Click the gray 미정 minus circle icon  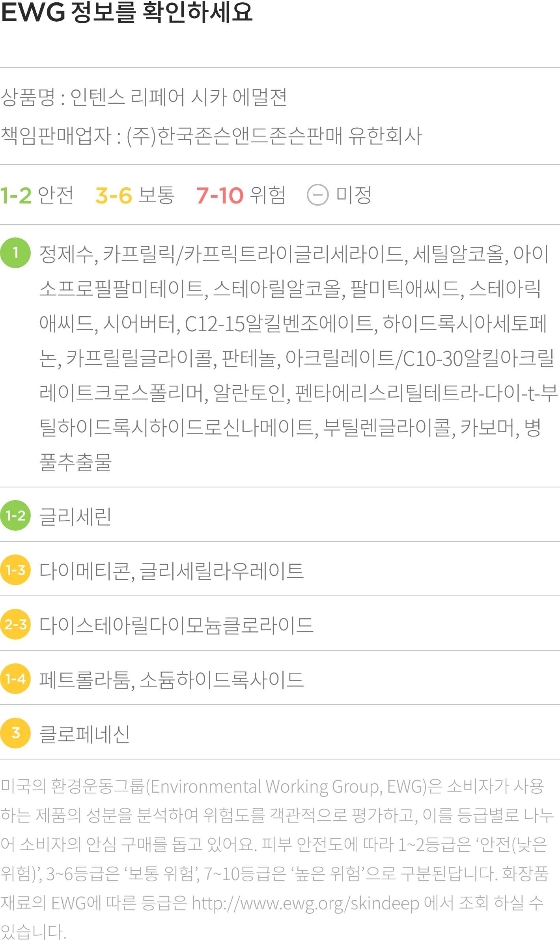[317, 195]
